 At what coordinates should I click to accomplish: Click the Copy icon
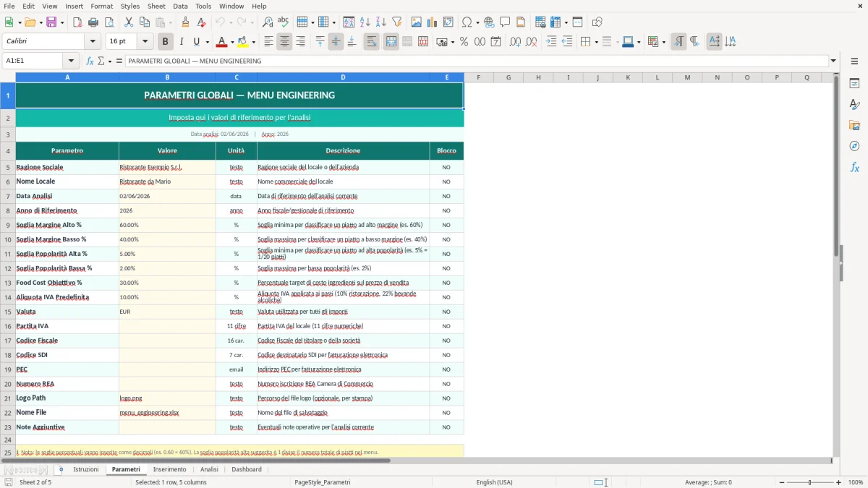145,22
